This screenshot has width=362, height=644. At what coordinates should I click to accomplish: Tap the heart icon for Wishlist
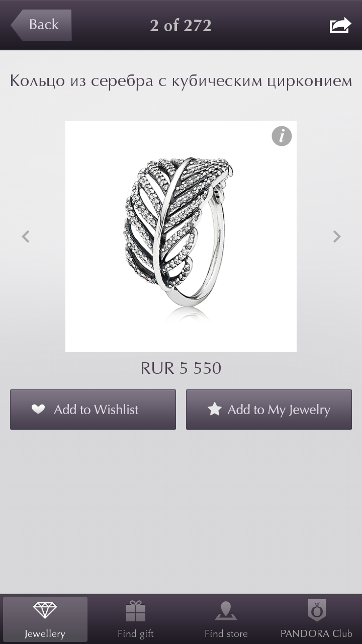pyautogui.click(x=39, y=409)
